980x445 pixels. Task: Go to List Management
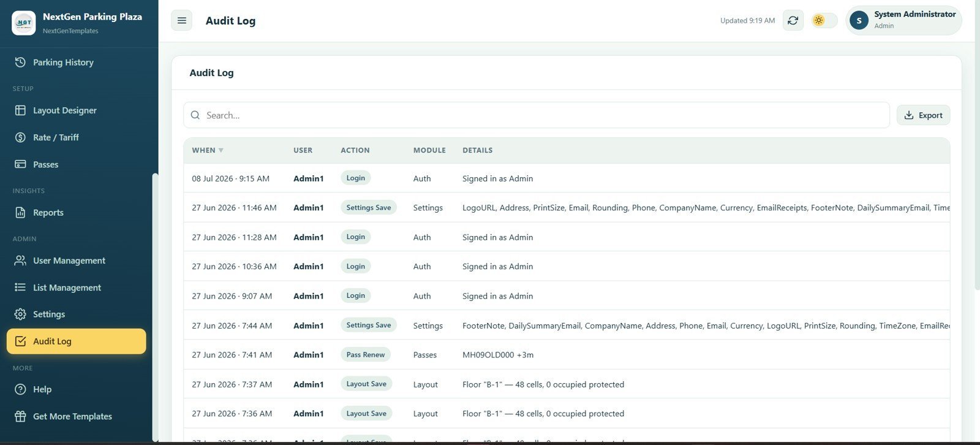[x=77, y=287]
